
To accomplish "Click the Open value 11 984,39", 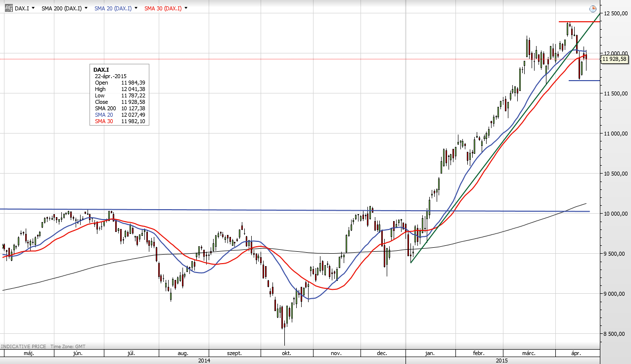I will point(133,83).
